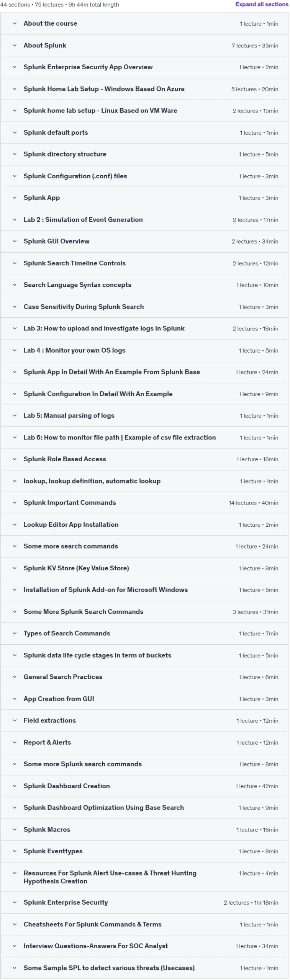
Task: Click chevron next to Splunk App
Action: coord(15,198)
